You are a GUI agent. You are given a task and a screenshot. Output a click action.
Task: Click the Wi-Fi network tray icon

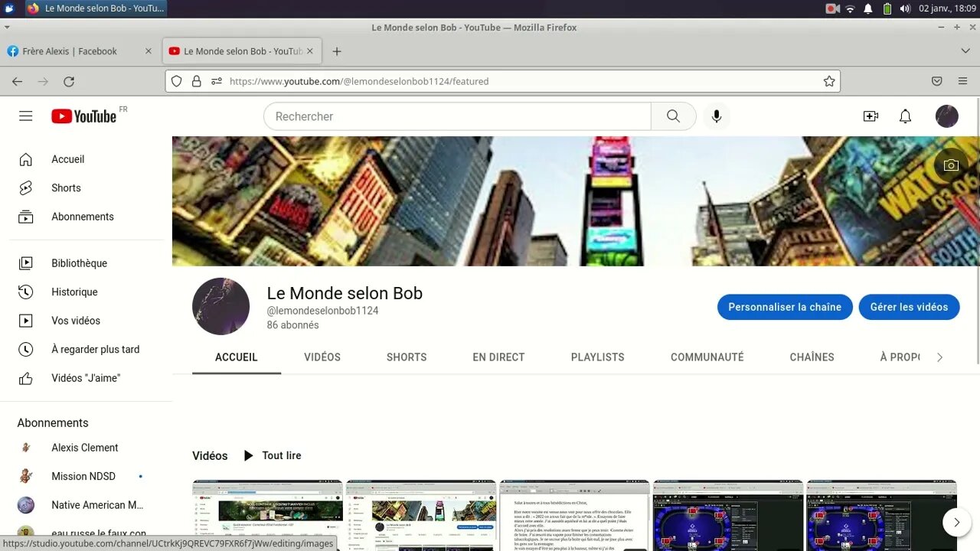point(850,8)
